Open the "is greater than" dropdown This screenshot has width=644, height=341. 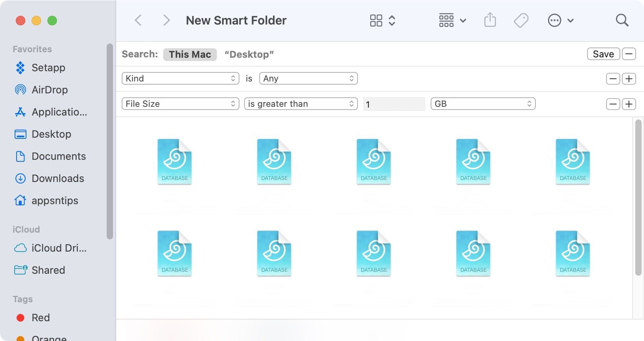point(301,104)
